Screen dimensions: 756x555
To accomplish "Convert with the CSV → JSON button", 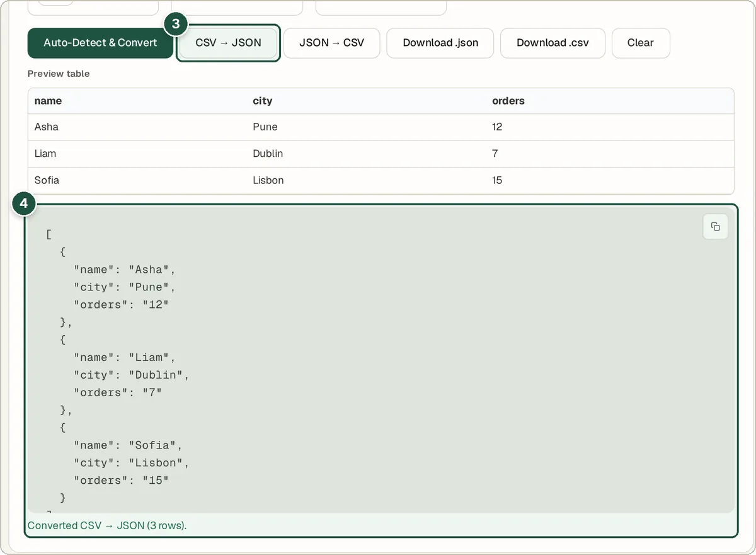I will tap(228, 43).
